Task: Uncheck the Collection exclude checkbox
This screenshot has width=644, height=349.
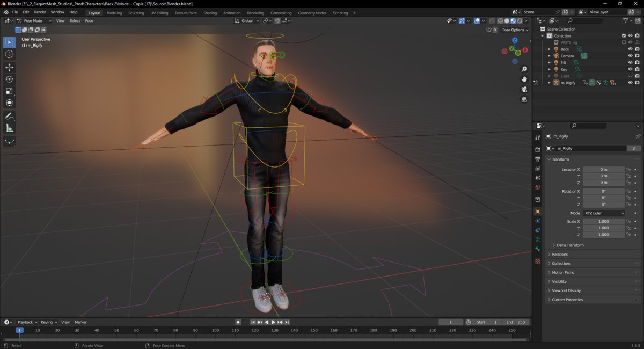Action: click(624, 36)
